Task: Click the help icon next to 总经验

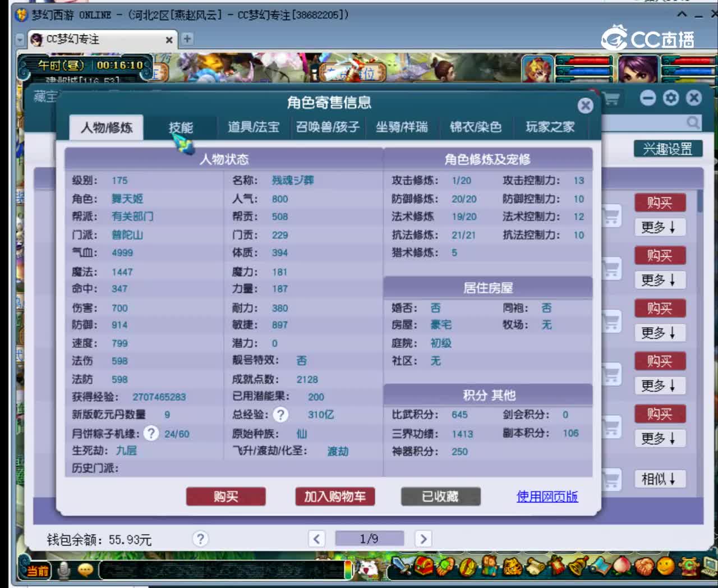Action: 280,415
